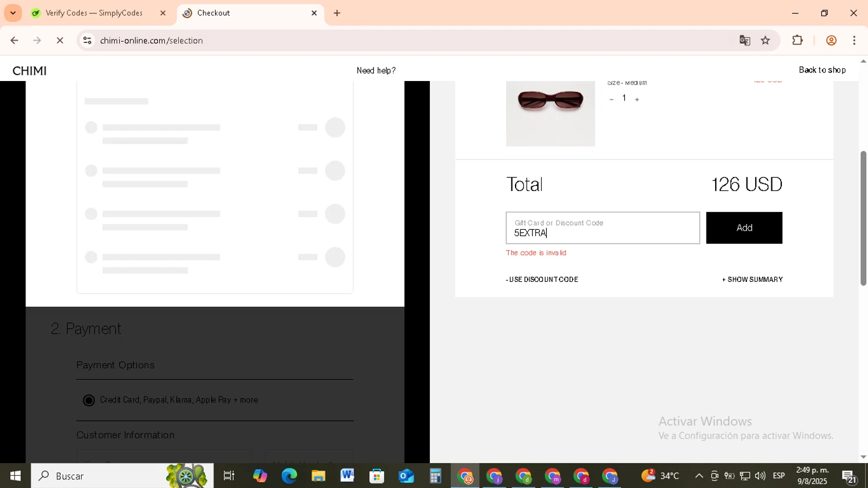
Task: Change the ESP input language
Action: tap(779, 476)
